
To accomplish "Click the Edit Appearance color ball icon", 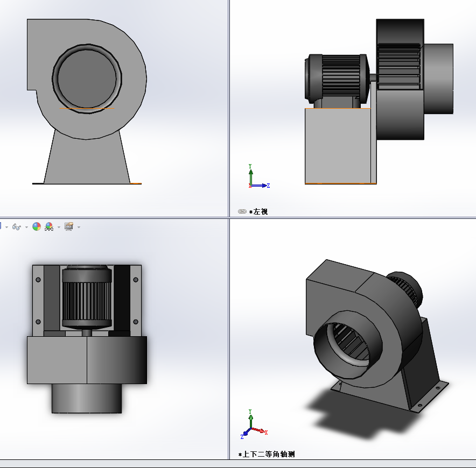I will [x=37, y=226].
